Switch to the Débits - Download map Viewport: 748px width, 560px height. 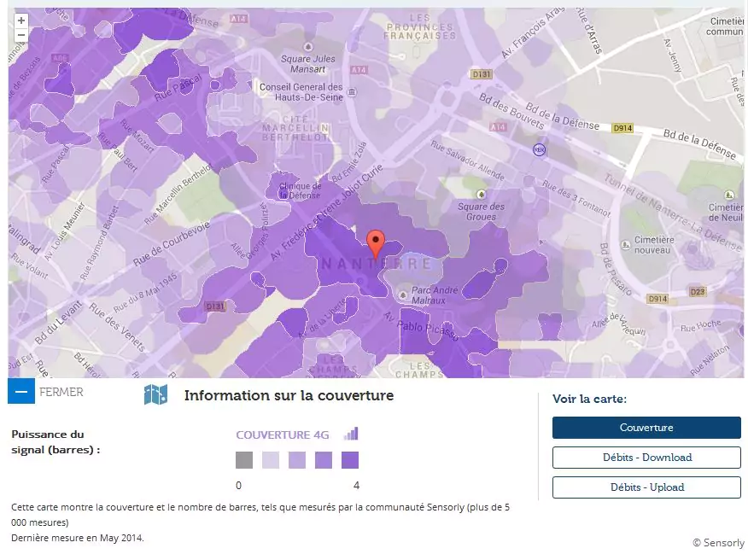tap(646, 458)
